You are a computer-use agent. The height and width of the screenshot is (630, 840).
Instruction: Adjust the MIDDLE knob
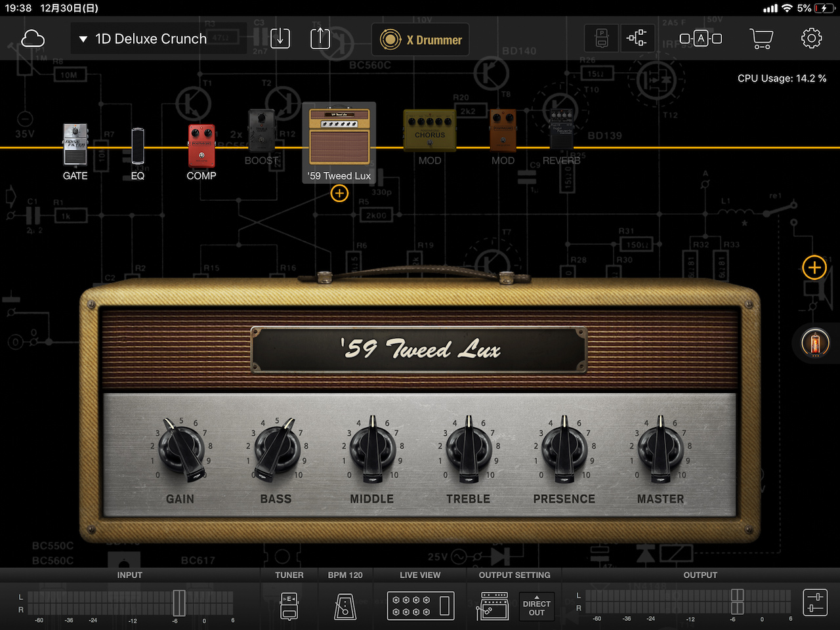[373, 450]
